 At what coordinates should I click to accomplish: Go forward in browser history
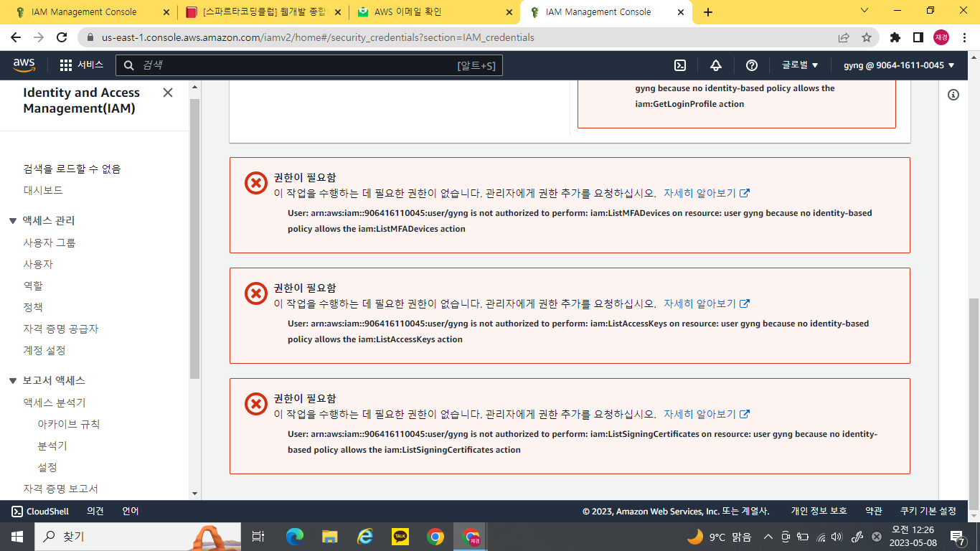tap(39, 37)
